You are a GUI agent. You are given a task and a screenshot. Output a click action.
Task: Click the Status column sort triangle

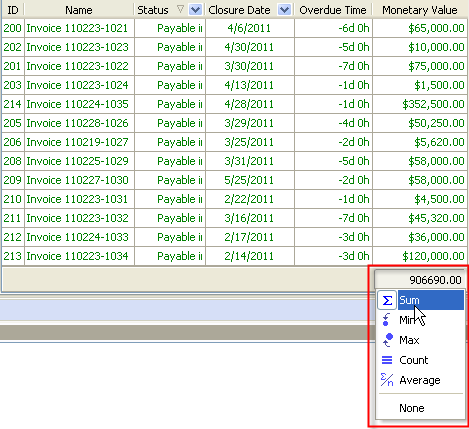tap(180, 9)
